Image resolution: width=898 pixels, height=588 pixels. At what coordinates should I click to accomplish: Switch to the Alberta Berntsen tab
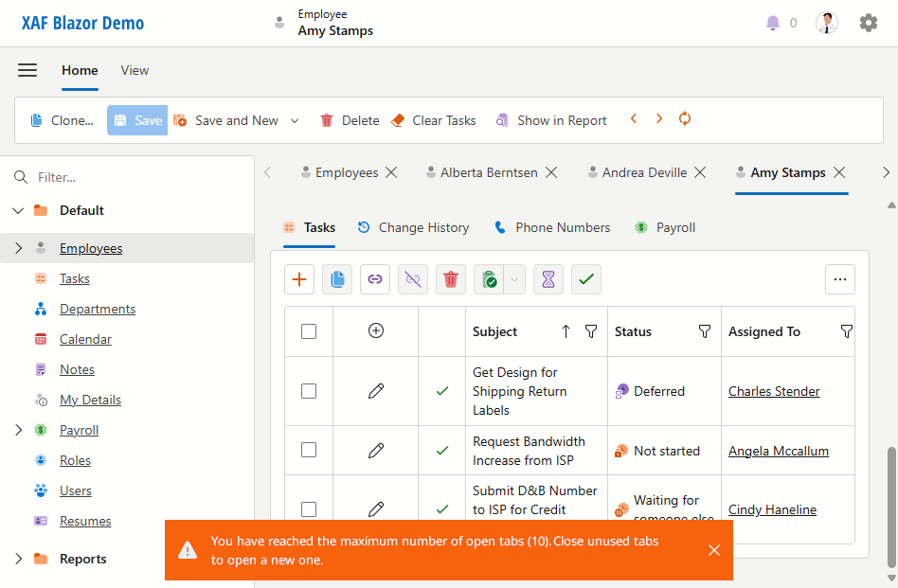click(482, 172)
